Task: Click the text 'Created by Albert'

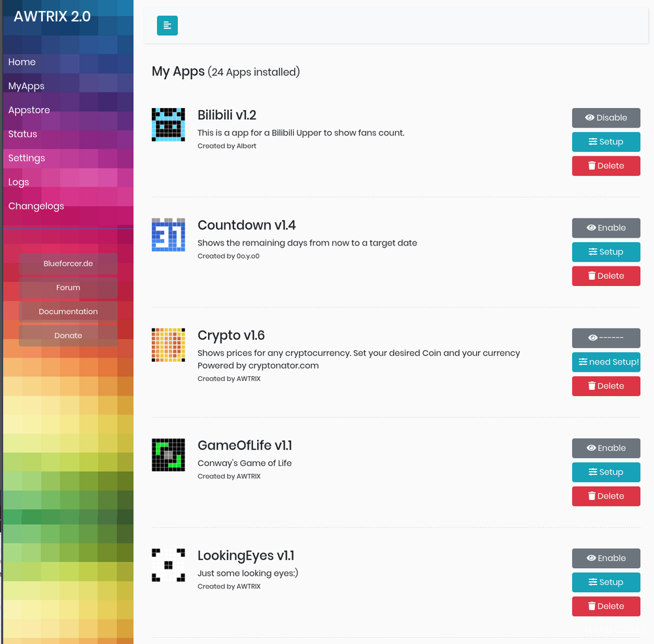Action: (x=227, y=146)
